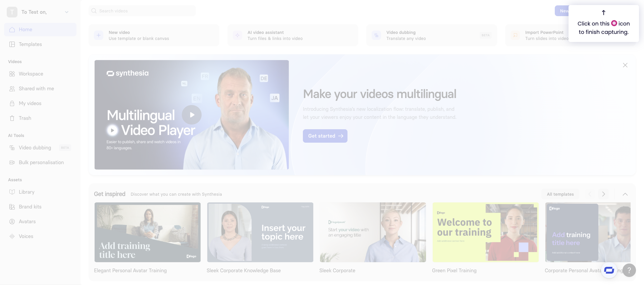Open Avatars in the sidebar
The height and width of the screenshot is (285, 644).
pyautogui.click(x=40, y=222)
